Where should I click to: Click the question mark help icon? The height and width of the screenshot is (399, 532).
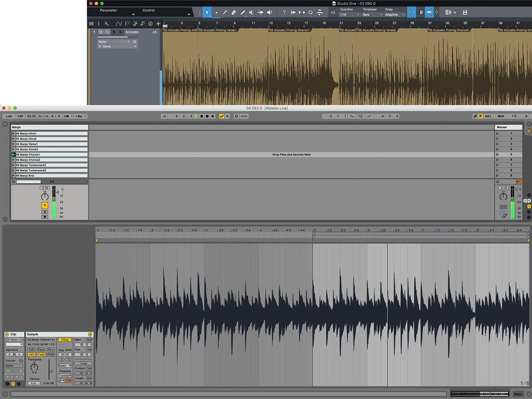click(284, 12)
